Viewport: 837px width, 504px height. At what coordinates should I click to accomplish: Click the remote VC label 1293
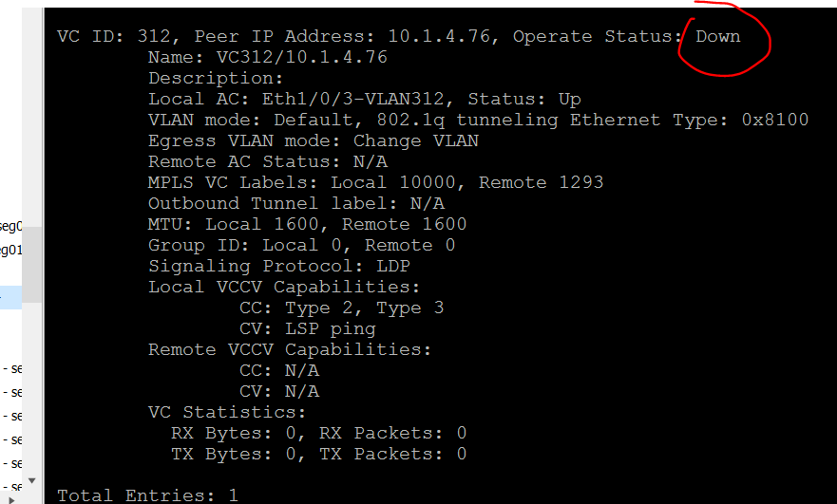(580, 182)
